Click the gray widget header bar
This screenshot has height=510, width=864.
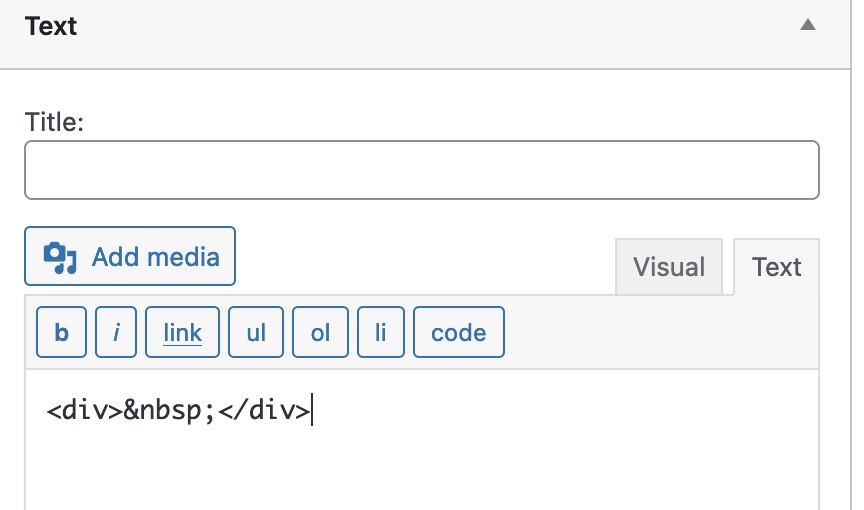424,34
